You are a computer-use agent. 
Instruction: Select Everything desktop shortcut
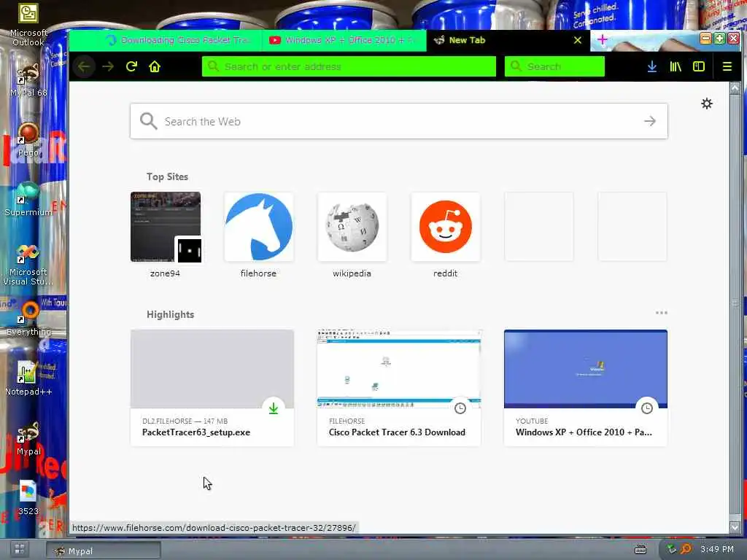(x=28, y=319)
